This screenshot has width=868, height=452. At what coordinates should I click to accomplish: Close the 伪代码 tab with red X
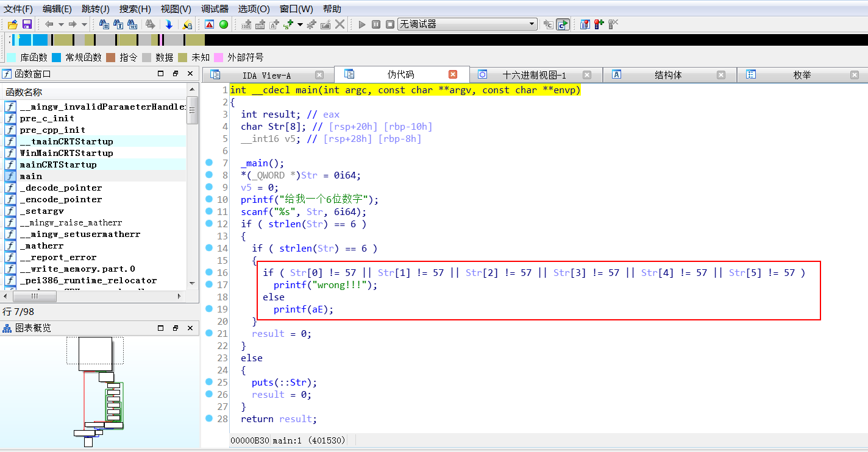click(453, 74)
